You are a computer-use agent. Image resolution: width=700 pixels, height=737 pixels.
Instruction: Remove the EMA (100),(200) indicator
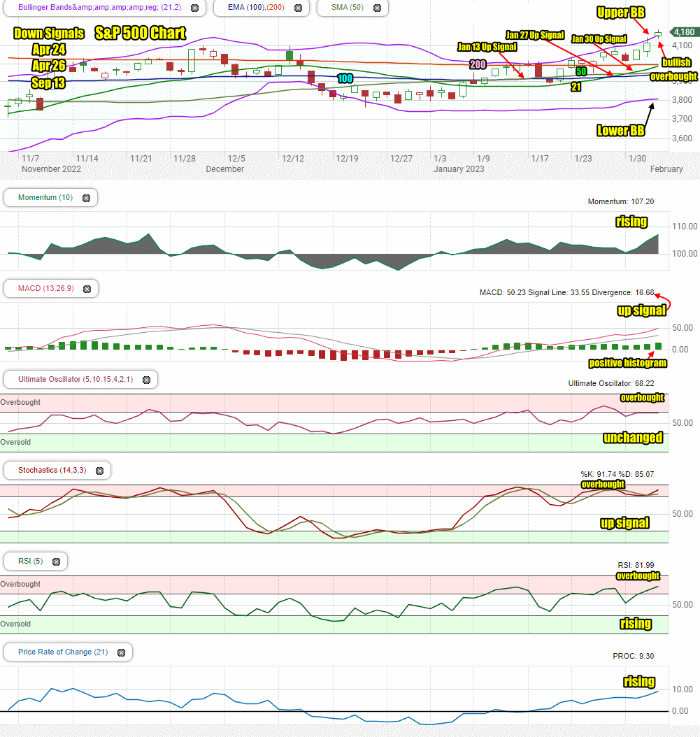tap(298, 8)
